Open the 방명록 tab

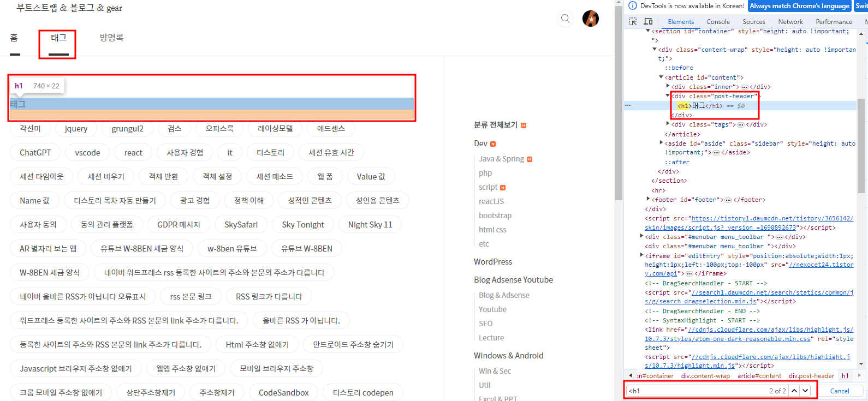pos(111,38)
